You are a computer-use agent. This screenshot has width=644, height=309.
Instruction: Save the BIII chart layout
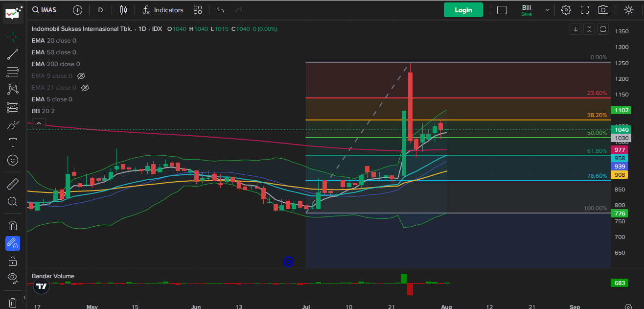[x=527, y=10]
